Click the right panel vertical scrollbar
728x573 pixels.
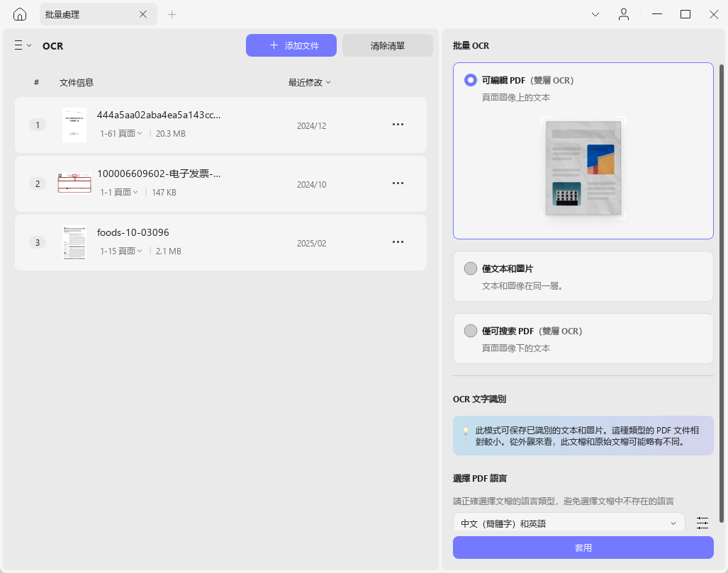pyautogui.click(x=722, y=293)
